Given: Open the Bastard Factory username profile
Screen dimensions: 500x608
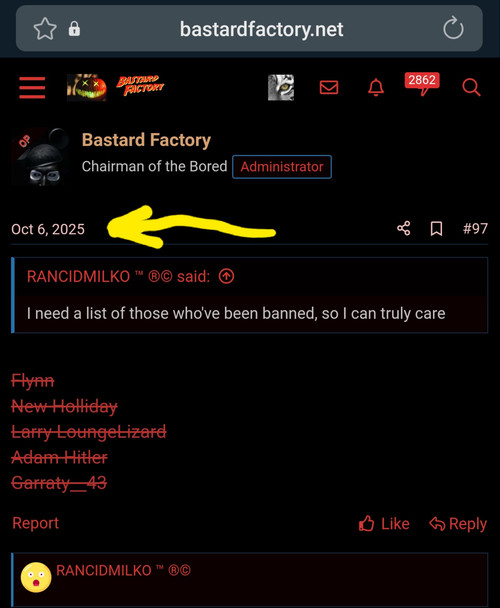Looking at the screenshot, I should point(146,140).
